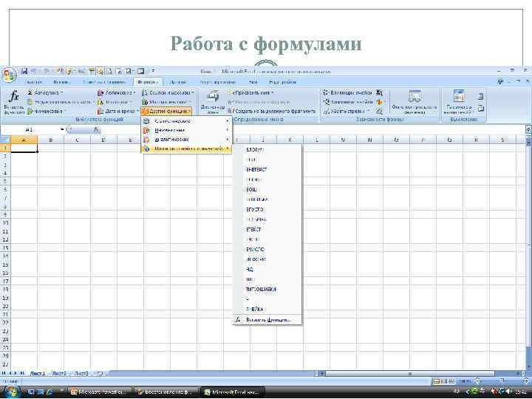Open the Watch Window (Окно контрольного значения) icon
Screen dimensions: 532x399
415,102
